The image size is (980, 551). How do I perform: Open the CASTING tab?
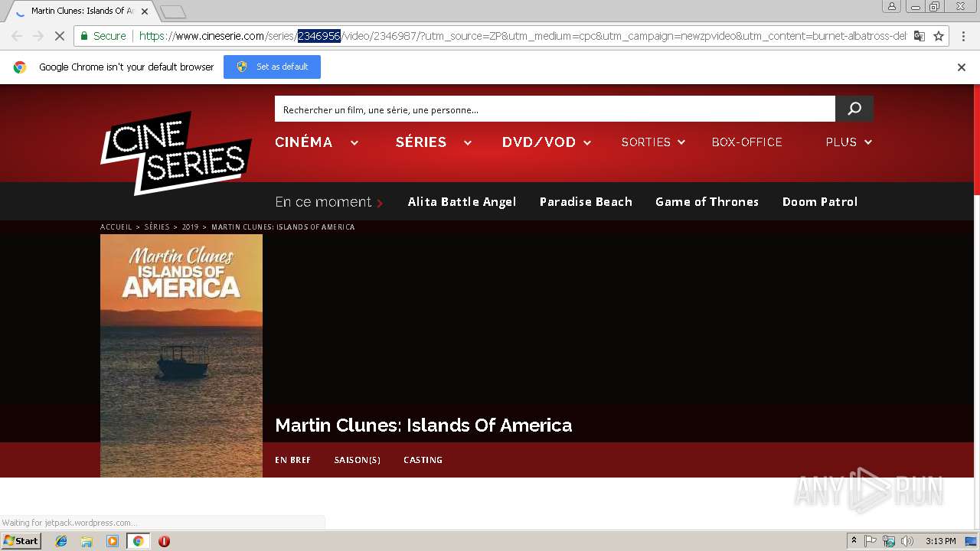pyautogui.click(x=423, y=460)
